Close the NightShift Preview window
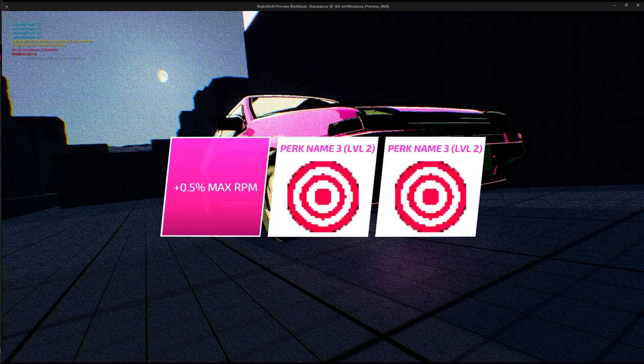The image size is (644, 364). click(638, 6)
